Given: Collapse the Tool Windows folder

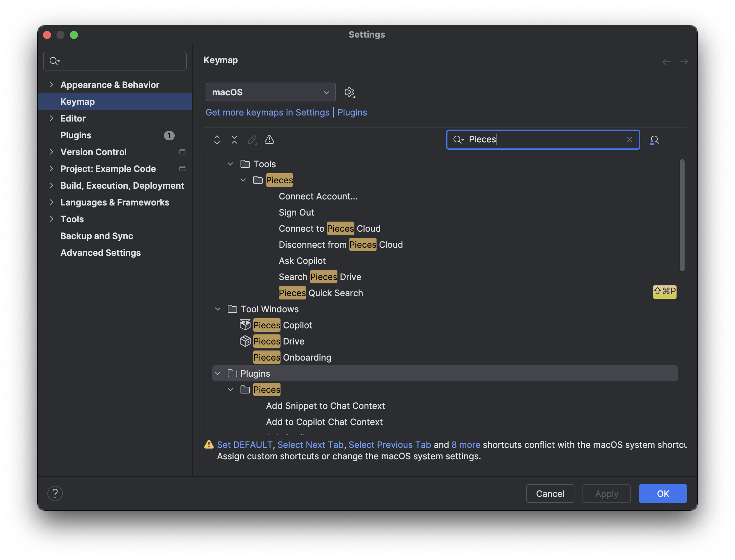Looking at the screenshot, I should pos(218,309).
